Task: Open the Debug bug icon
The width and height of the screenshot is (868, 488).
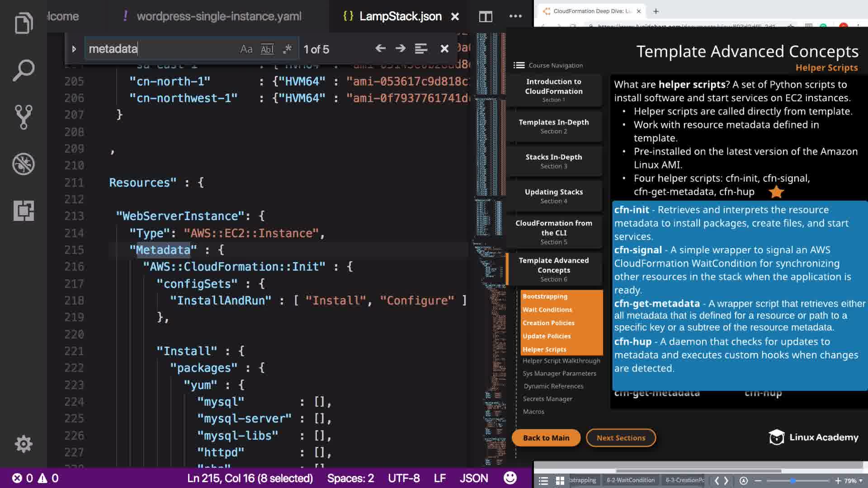Action: 24,164
